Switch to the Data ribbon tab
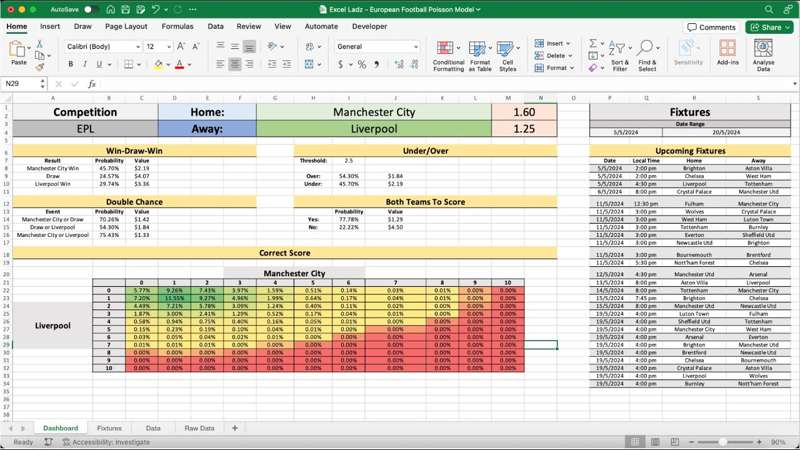Screen dimensions: 800x450 coord(215,27)
